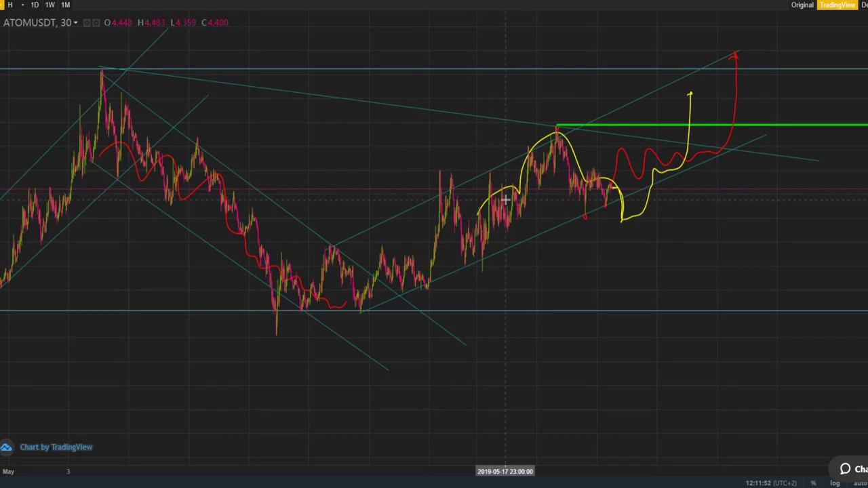
Task: Click the 12:11:52 (UTC+2) timezone clock
Action: (771, 483)
